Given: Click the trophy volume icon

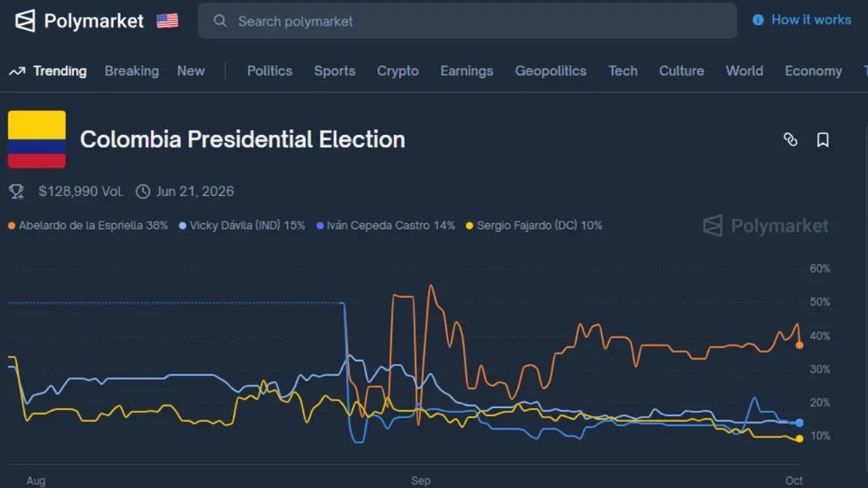Looking at the screenshot, I should (x=16, y=191).
